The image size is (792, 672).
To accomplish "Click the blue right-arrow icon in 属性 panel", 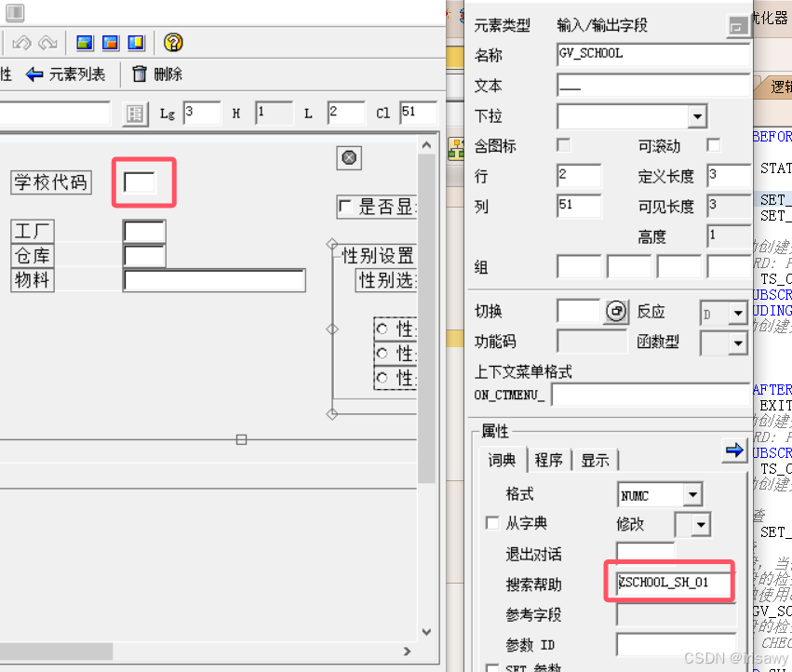I will point(734,451).
